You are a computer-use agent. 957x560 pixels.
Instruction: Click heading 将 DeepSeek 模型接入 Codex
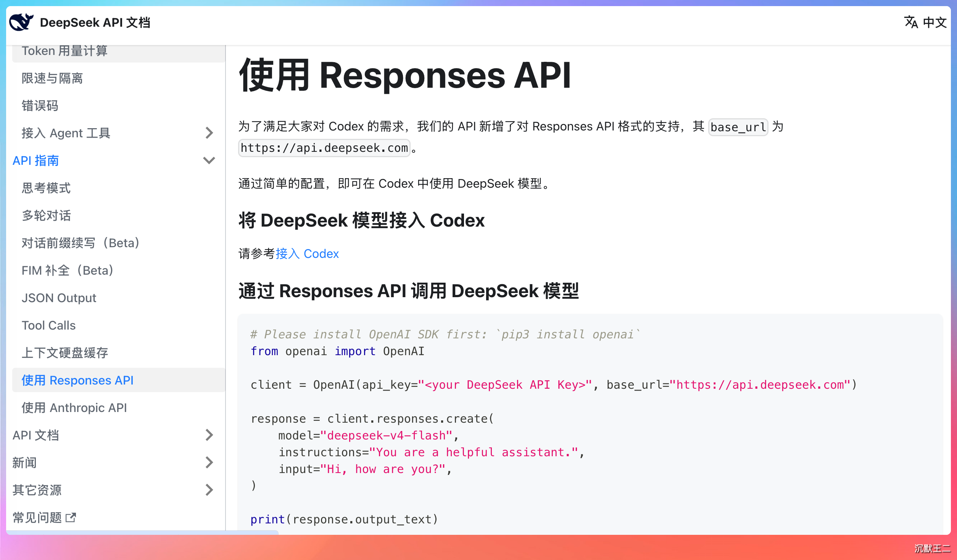tap(362, 220)
